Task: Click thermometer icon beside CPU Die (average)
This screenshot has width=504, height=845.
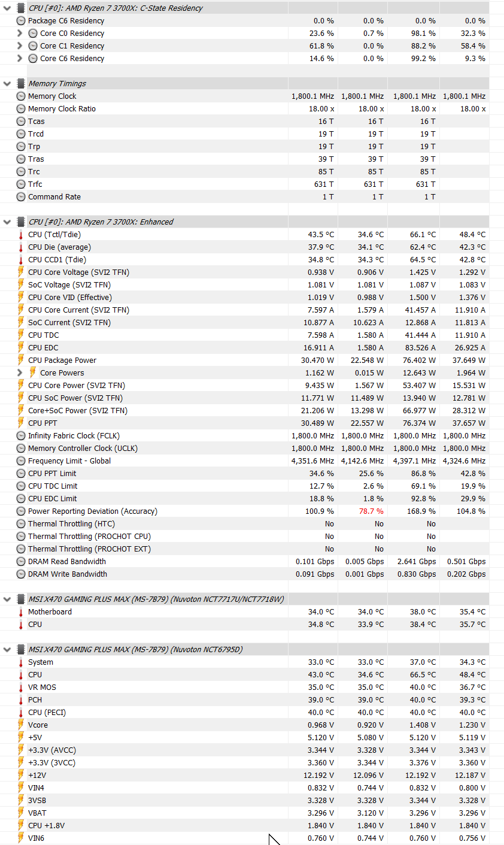Action: [21, 247]
